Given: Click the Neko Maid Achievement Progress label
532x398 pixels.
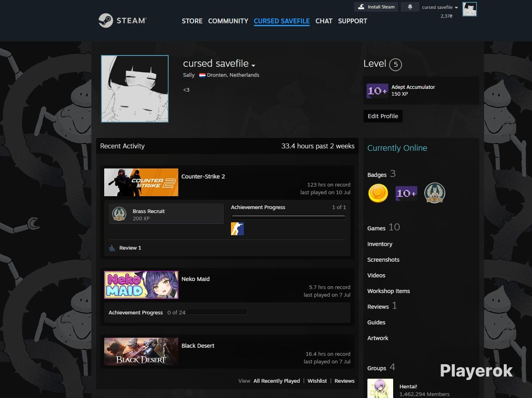Looking at the screenshot, I should (136, 313).
